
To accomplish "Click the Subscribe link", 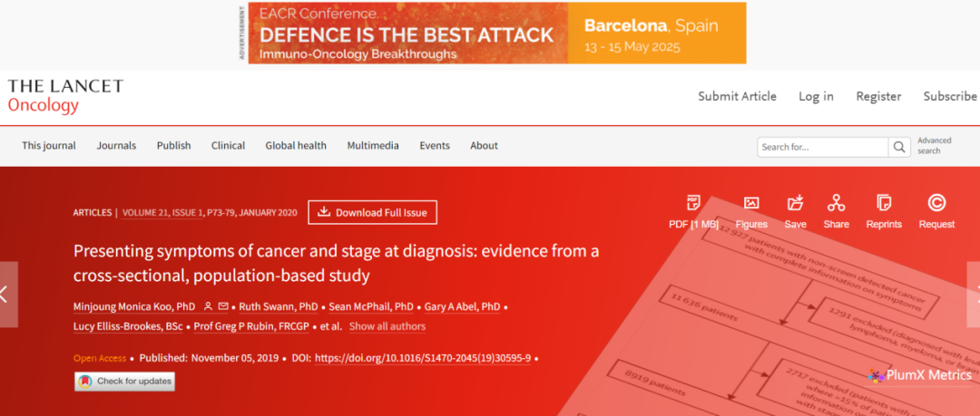I will point(950,96).
